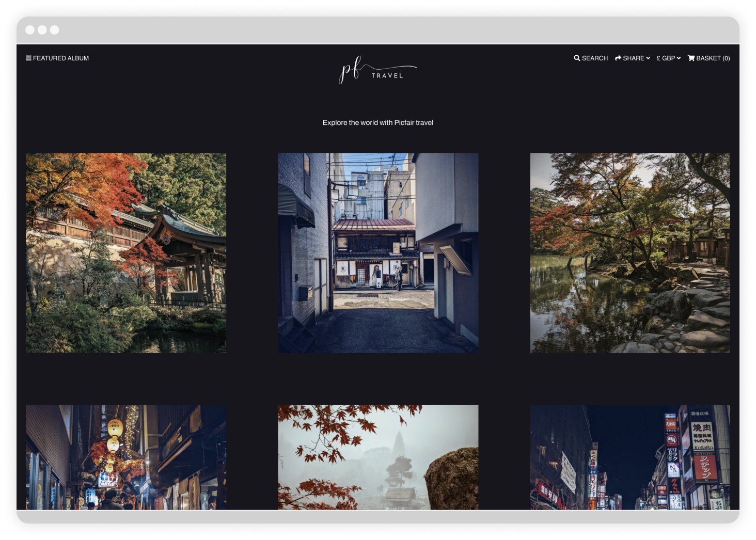Click the shopping basket cart icon
Image resolution: width=756 pixels, height=540 pixels.
[691, 58]
